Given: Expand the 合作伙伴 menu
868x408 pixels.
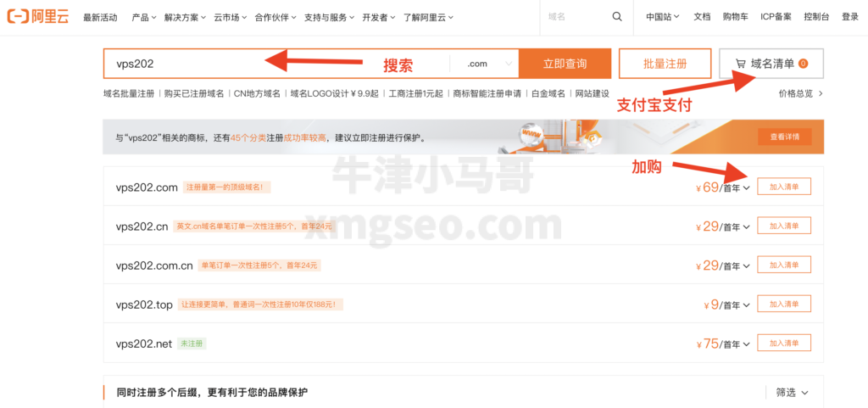Looking at the screenshot, I should click(x=275, y=17).
